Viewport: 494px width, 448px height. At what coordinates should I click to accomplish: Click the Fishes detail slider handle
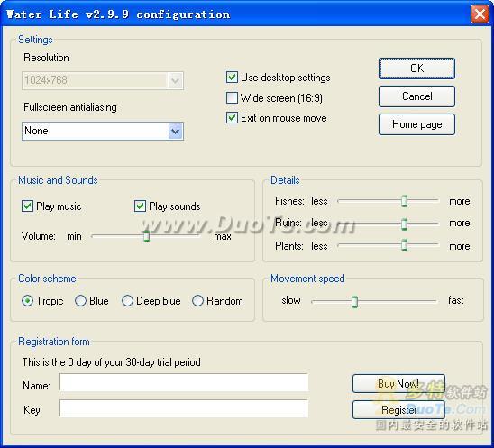click(x=404, y=201)
